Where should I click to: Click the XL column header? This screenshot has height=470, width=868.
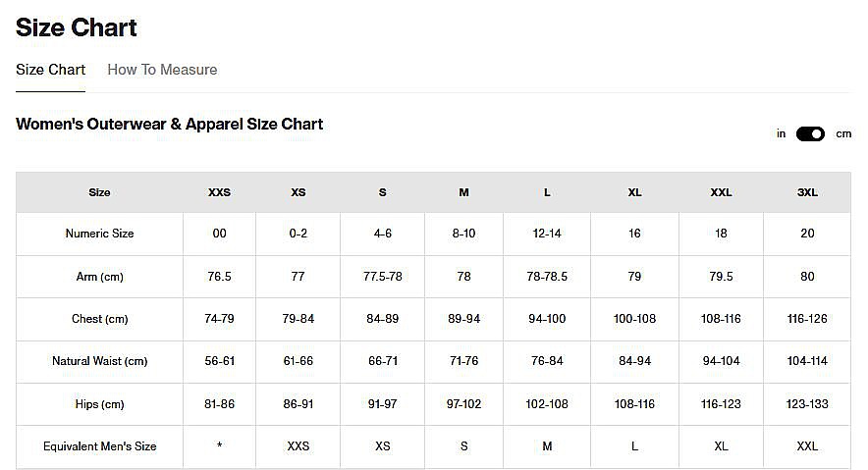coord(634,192)
